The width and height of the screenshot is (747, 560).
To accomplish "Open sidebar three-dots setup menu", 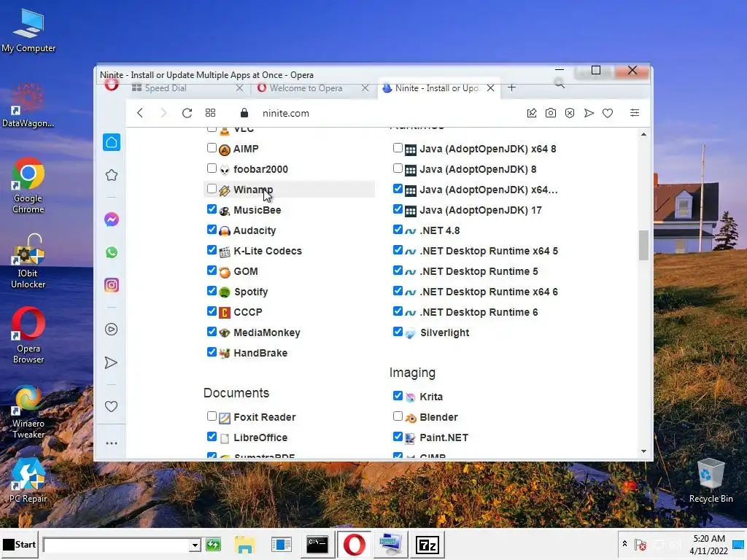I will (x=112, y=443).
